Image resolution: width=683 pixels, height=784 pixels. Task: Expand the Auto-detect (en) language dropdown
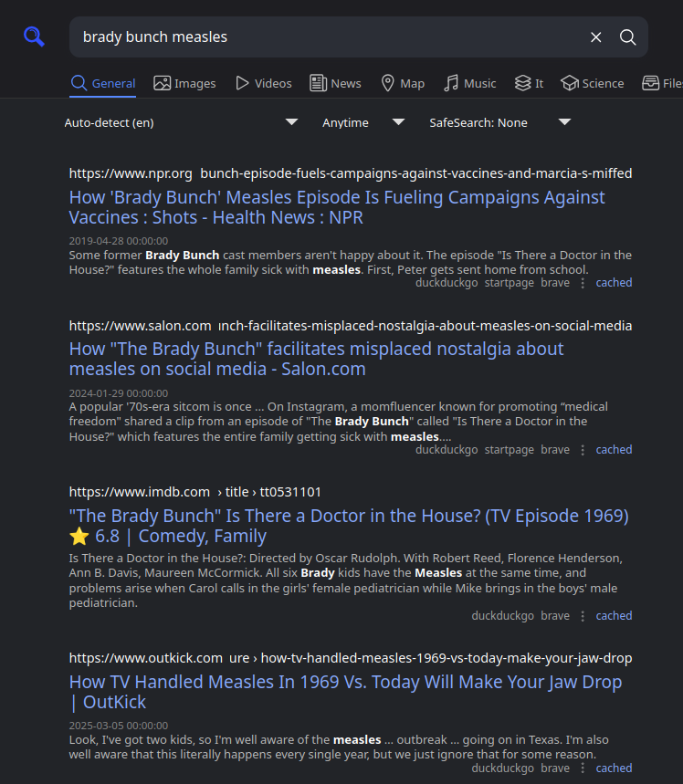(181, 122)
